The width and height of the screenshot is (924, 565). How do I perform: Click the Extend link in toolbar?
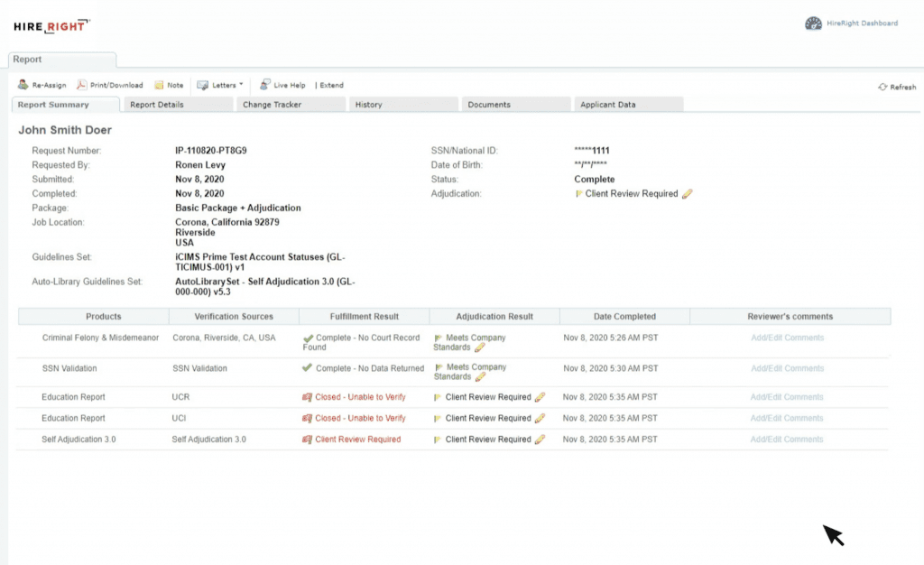[331, 86]
